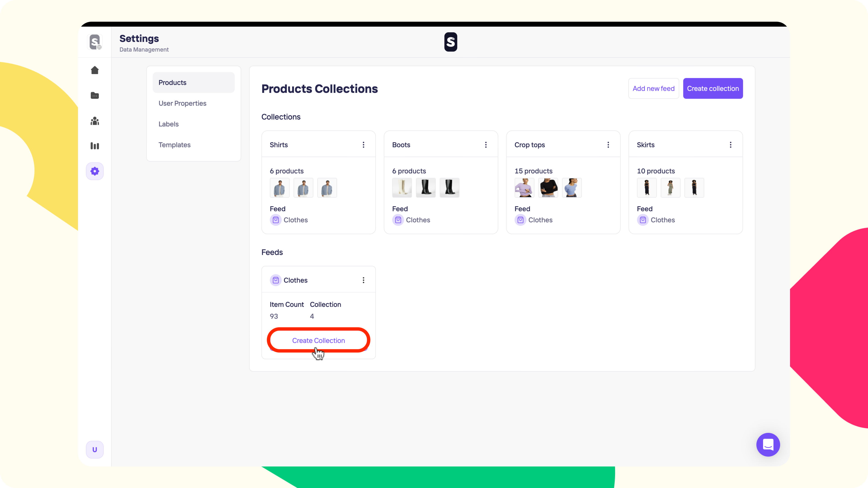The height and width of the screenshot is (488, 868).
Task: Open Shirts collection options menu
Action: tap(363, 145)
